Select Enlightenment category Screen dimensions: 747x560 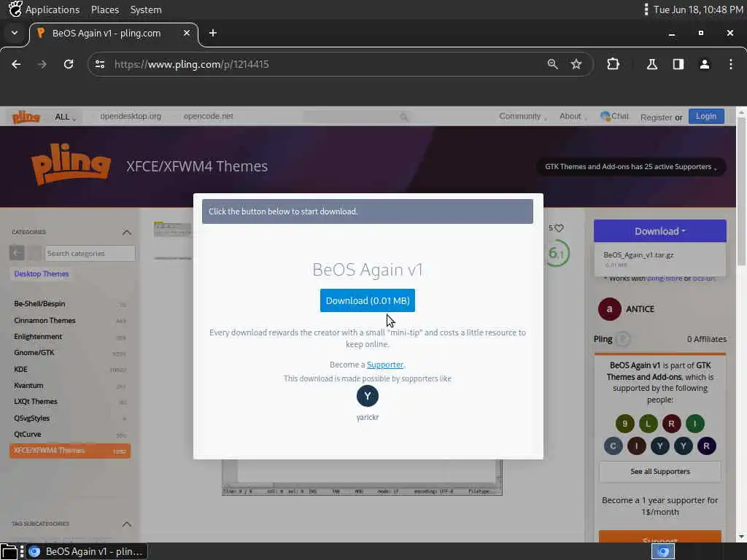[38, 337]
